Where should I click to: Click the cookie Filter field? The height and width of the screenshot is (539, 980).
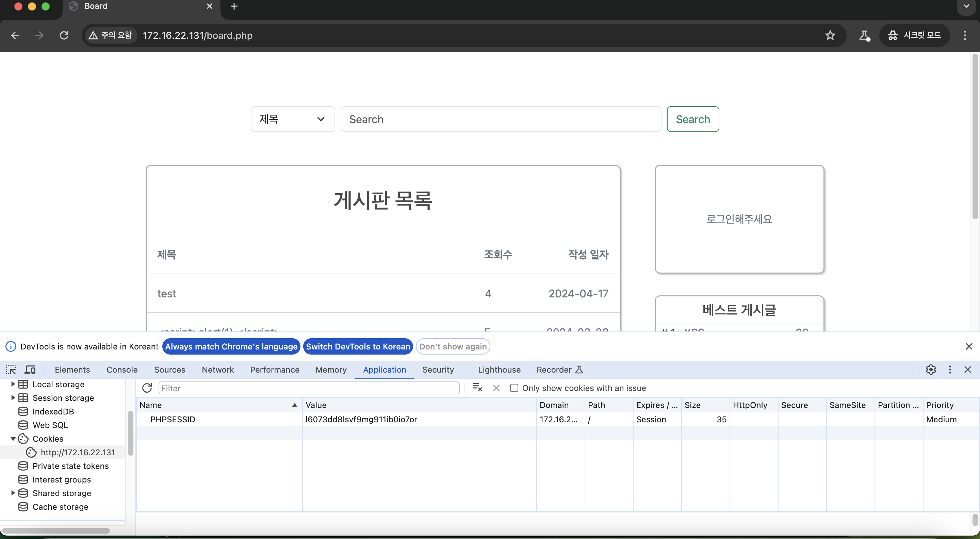pyautogui.click(x=309, y=388)
